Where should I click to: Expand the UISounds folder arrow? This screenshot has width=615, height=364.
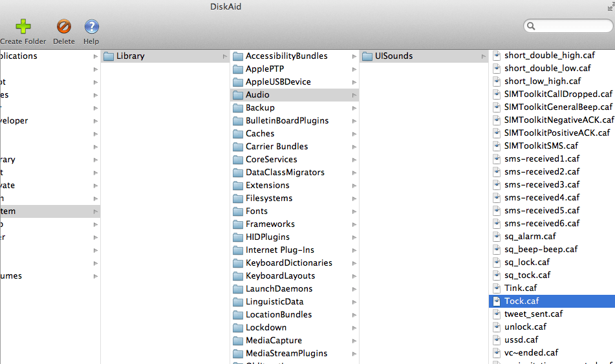point(484,56)
